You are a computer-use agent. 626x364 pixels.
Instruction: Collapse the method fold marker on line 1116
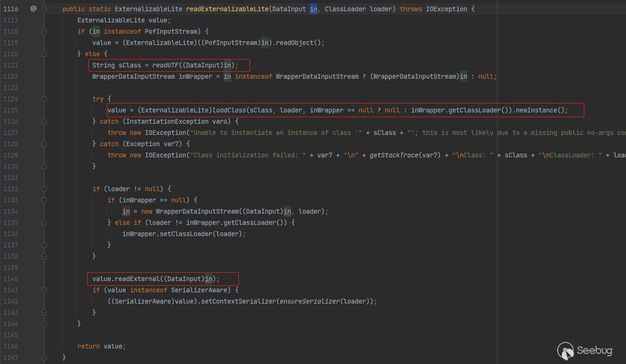44,9
